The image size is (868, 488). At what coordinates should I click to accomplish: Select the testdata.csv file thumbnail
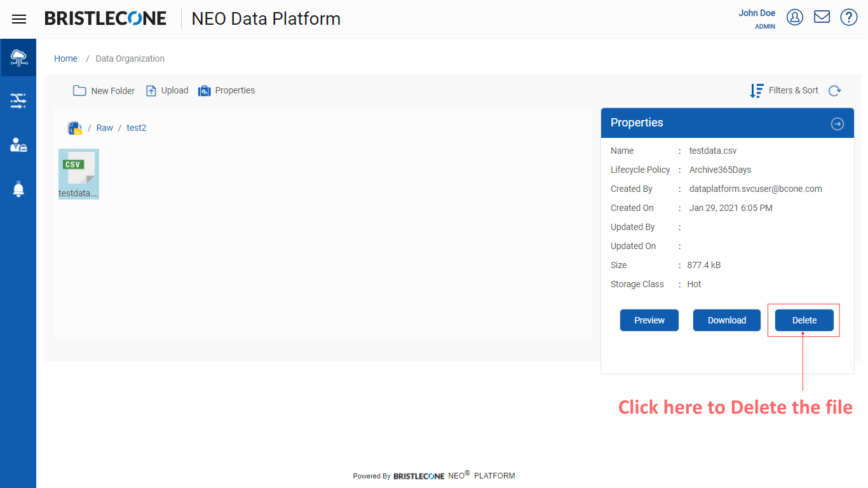79,173
